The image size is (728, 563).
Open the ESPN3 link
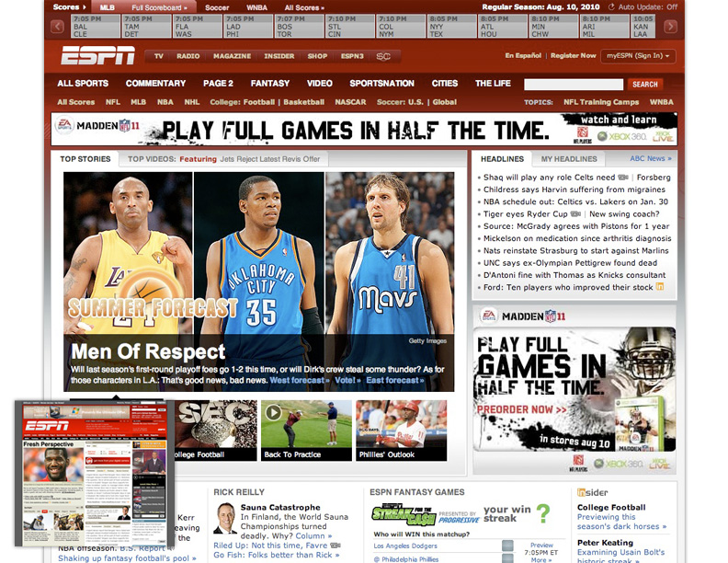point(352,56)
